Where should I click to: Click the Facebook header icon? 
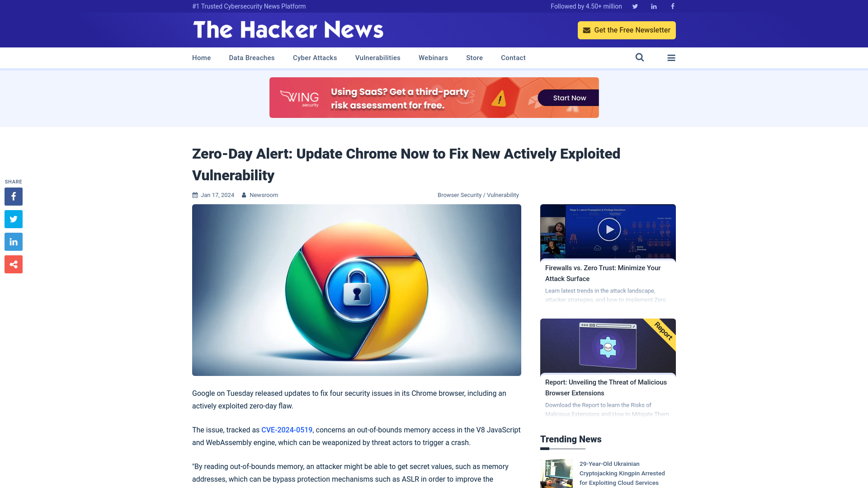pyautogui.click(x=672, y=6)
